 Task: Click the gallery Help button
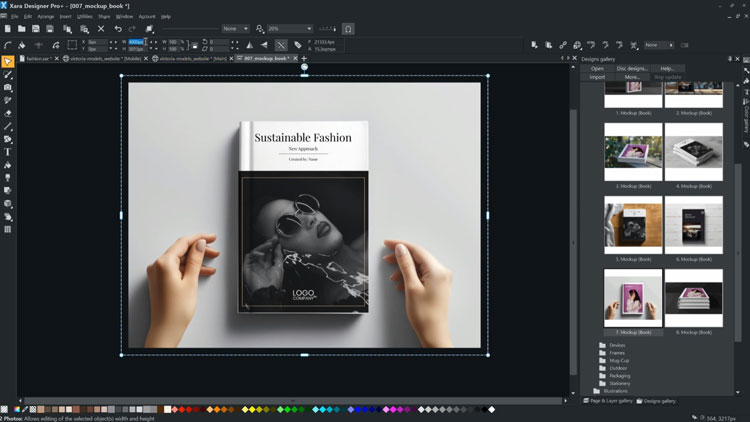667,68
